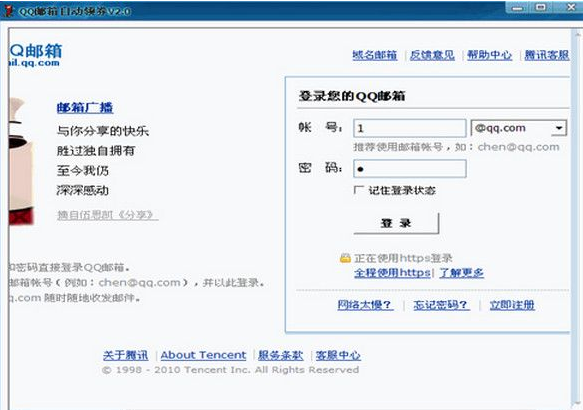Open the 反馈意见 link
The width and height of the screenshot is (583, 410).
pyautogui.click(x=432, y=55)
